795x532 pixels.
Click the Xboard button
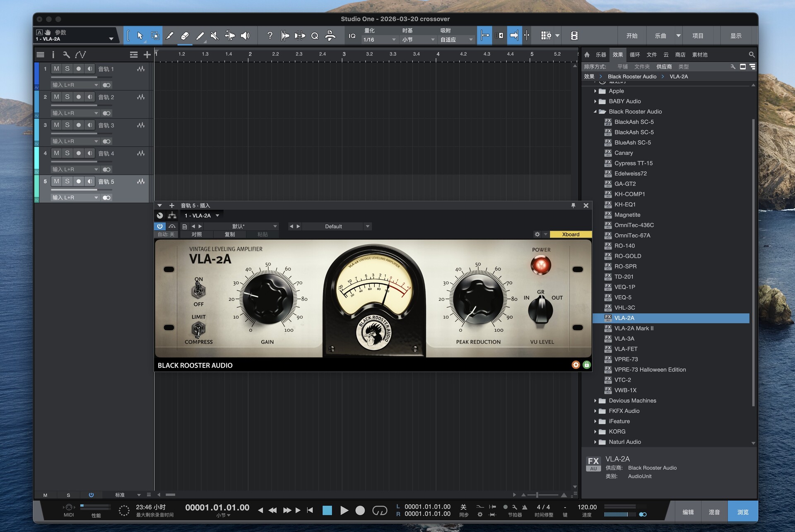tap(571, 234)
